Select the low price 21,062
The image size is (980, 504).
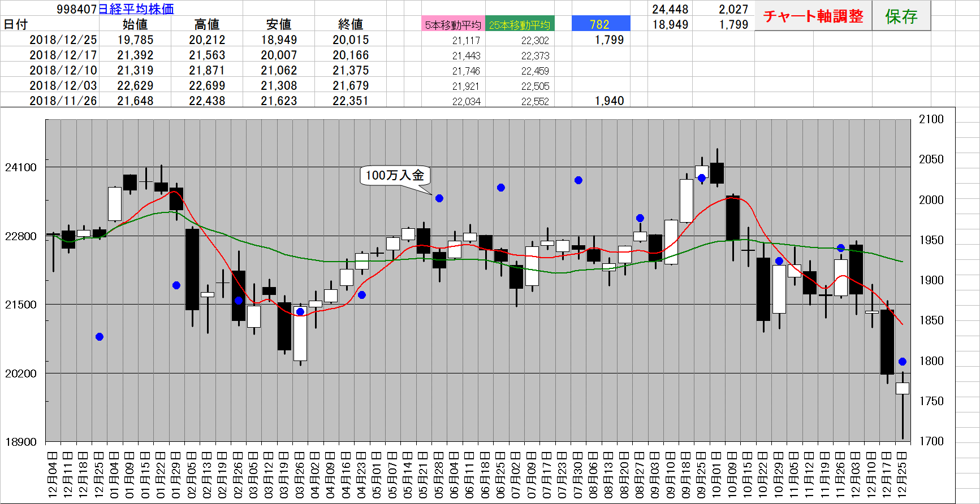(279, 70)
